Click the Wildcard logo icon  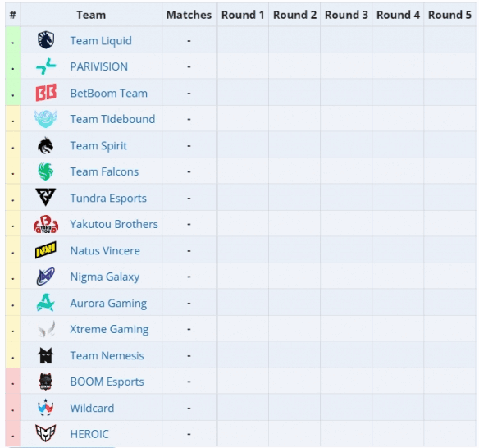tap(45, 407)
